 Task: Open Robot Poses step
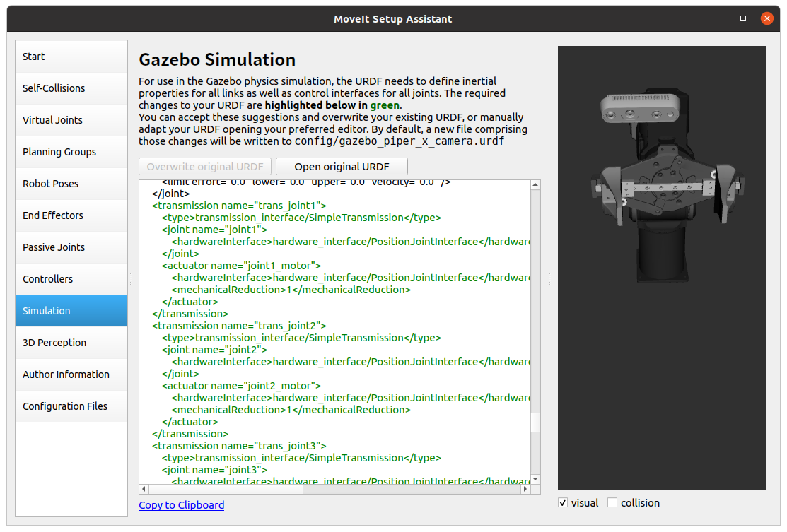click(x=71, y=184)
